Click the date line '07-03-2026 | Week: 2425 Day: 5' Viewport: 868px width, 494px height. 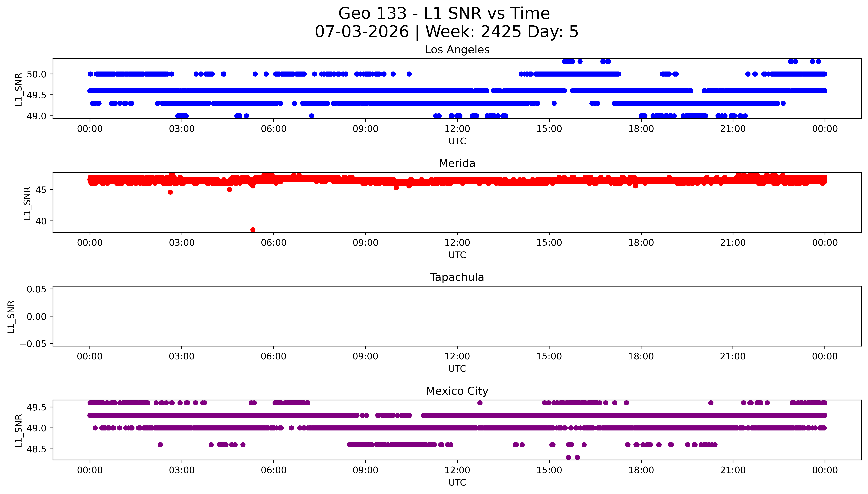pyautogui.click(x=446, y=32)
